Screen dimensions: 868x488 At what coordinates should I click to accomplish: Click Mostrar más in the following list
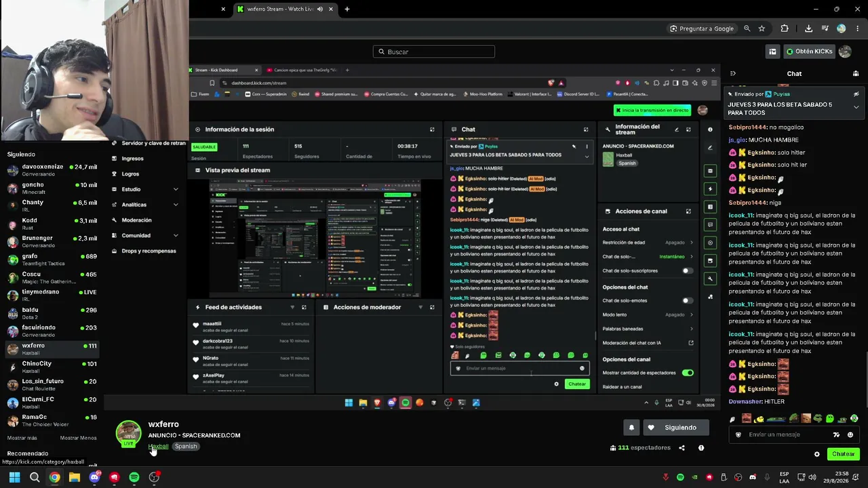[22, 438]
